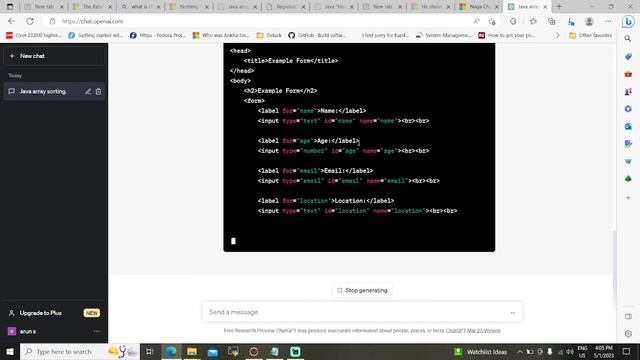This screenshot has height=360, width=640.
Task: Open browser Collections icon
Action: click(x=551, y=21)
